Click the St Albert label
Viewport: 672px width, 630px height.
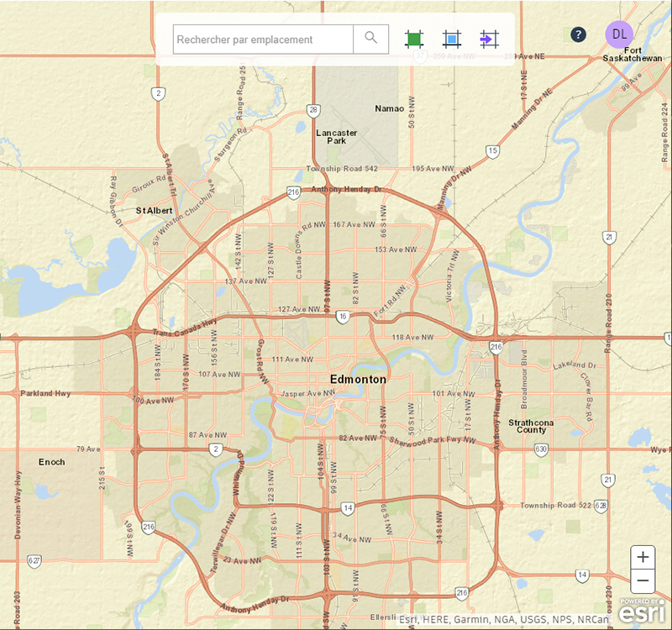pos(155,211)
